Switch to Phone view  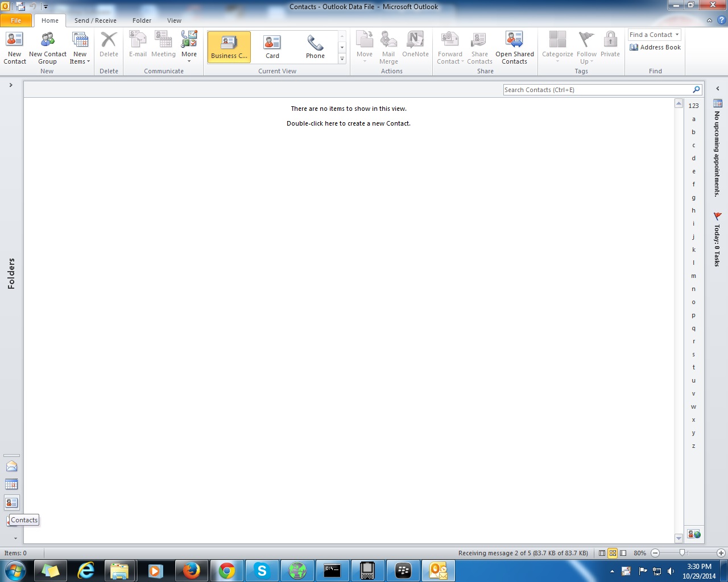point(315,47)
